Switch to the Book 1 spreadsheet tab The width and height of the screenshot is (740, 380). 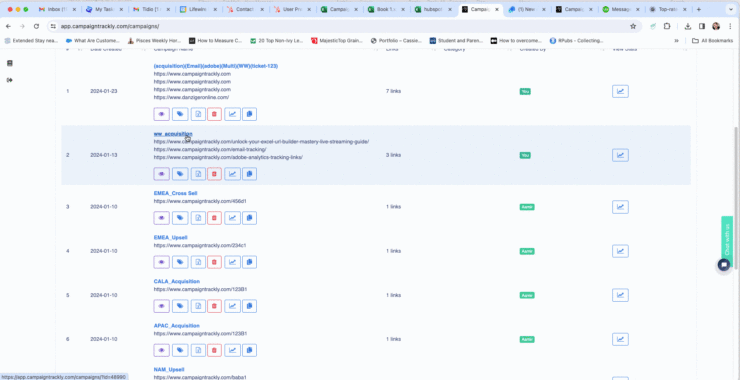tap(386, 9)
